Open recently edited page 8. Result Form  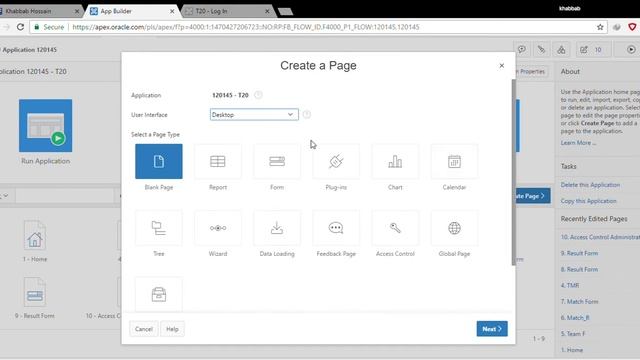(x=579, y=269)
